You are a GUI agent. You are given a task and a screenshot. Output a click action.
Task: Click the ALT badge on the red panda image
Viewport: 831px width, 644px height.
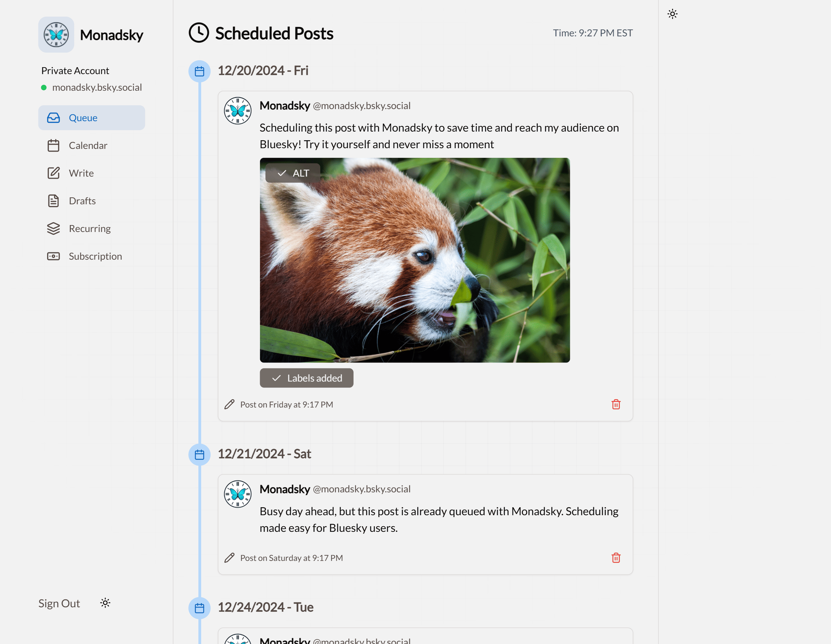pos(293,173)
